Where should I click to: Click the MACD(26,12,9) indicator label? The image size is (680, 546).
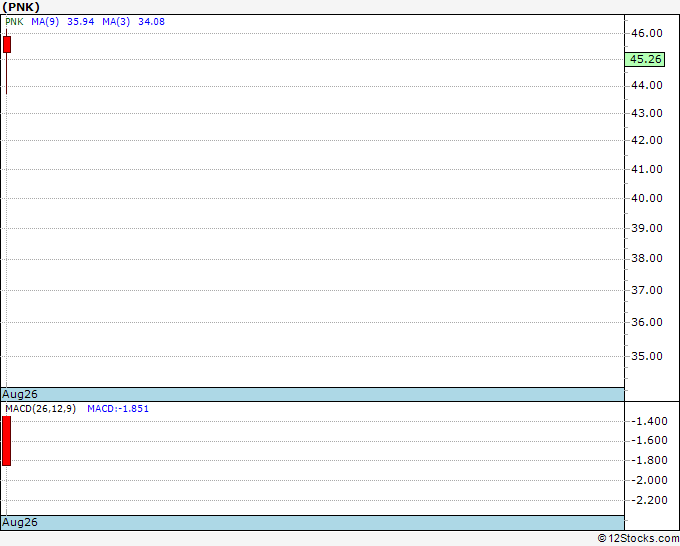point(41,409)
